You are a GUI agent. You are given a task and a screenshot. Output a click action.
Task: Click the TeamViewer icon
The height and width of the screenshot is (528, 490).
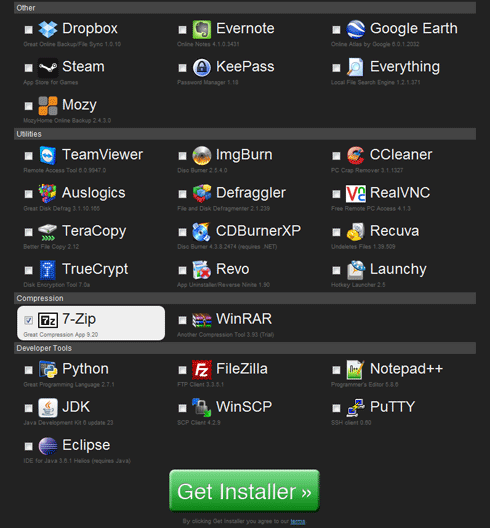47,156
